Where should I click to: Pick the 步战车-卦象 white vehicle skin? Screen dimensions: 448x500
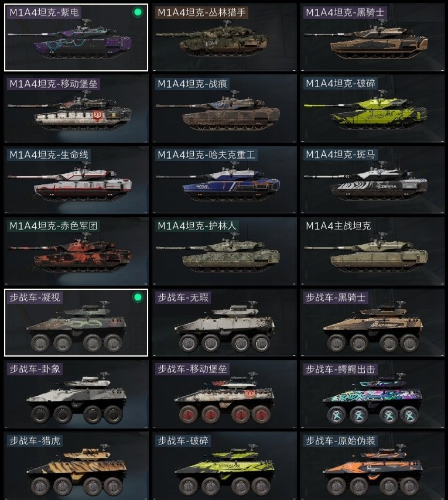76,394
